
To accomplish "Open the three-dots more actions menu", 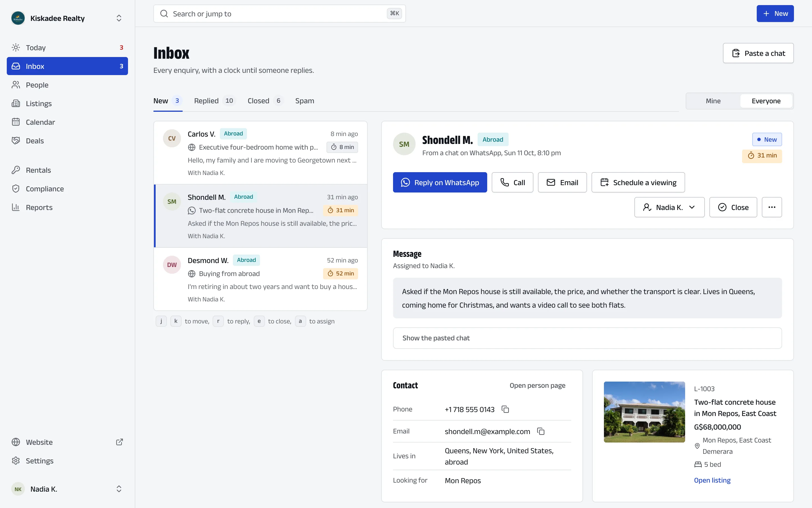I will (x=772, y=207).
